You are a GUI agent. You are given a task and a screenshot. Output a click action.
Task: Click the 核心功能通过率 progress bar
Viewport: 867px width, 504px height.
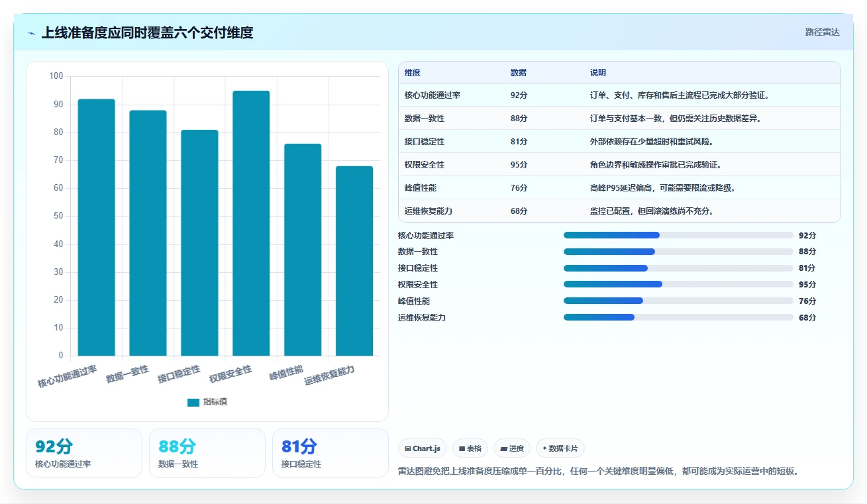tap(678, 235)
